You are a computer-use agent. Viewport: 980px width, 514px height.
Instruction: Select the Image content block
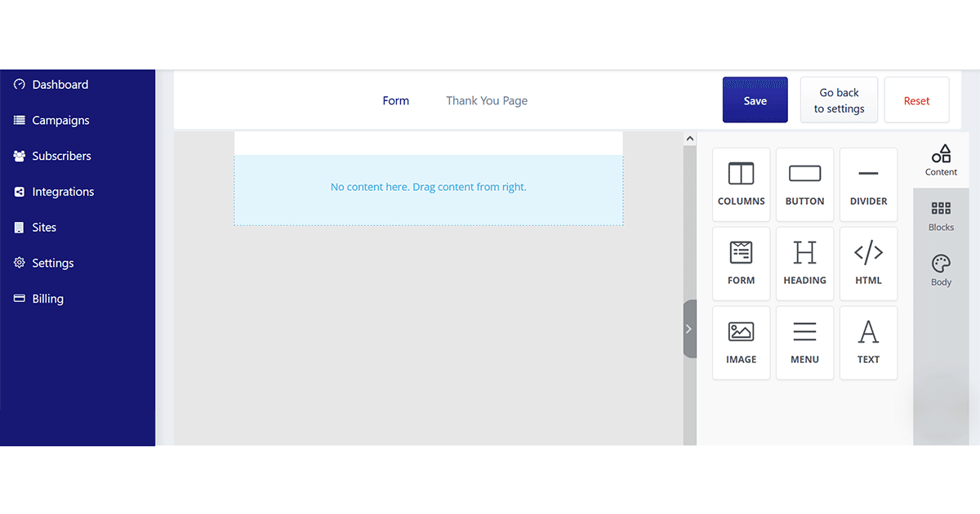tap(741, 343)
